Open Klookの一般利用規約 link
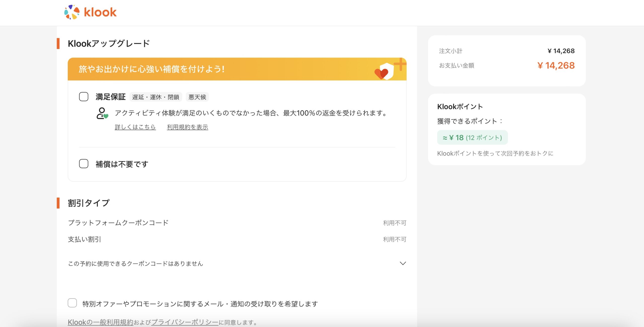Viewport: 644px width, 327px height. point(101,322)
